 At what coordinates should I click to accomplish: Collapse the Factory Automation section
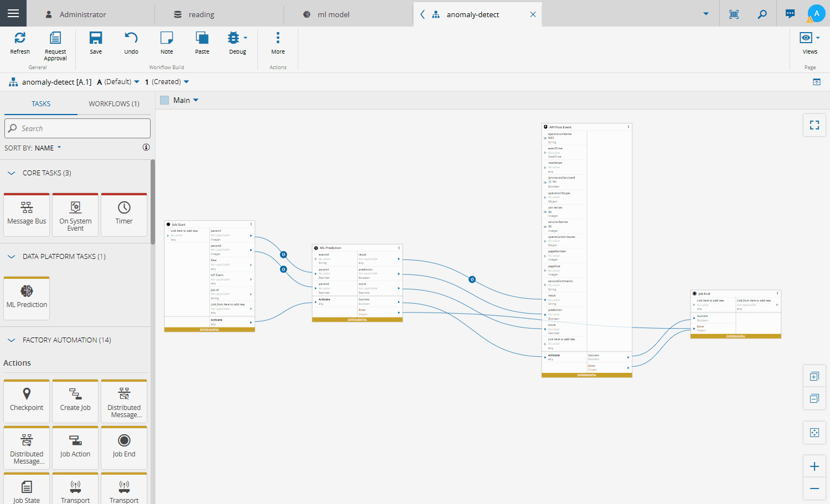[x=12, y=340]
